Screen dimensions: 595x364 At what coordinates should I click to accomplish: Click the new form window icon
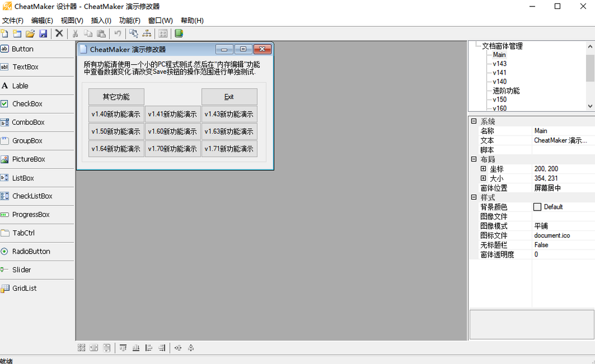17,34
